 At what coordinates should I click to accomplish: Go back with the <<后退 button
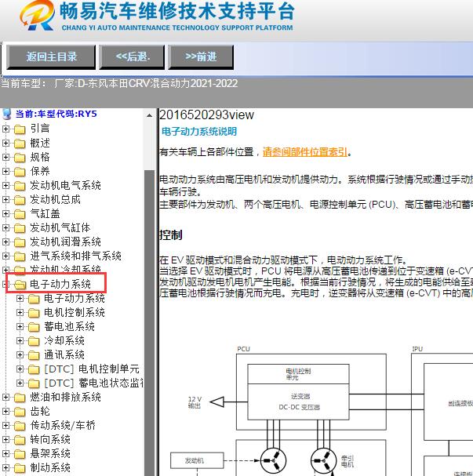point(132,57)
